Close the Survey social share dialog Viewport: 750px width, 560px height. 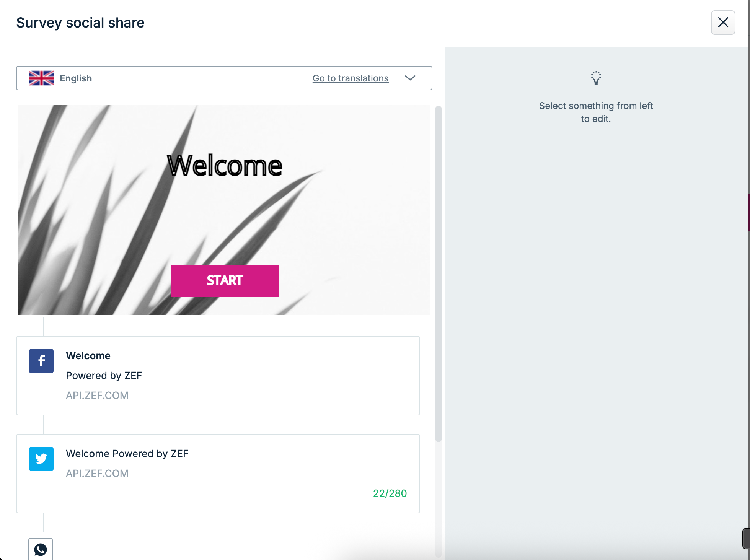(723, 23)
